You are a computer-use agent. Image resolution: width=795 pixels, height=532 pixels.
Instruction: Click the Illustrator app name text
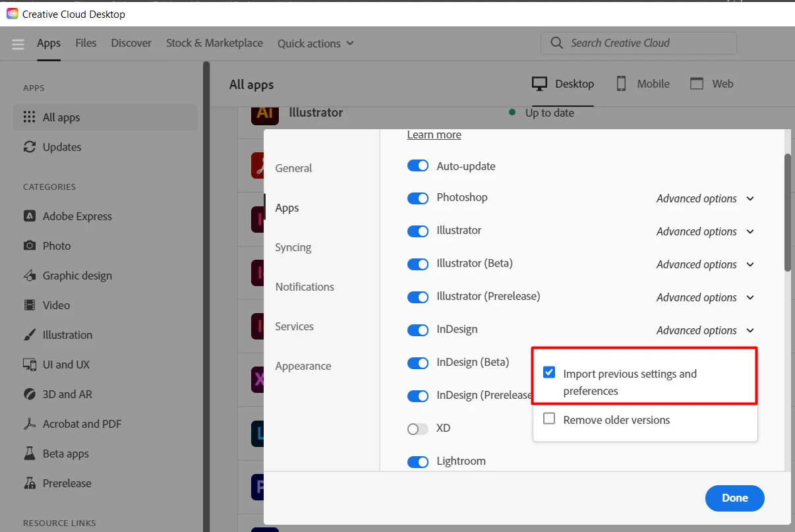[x=316, y=113]
